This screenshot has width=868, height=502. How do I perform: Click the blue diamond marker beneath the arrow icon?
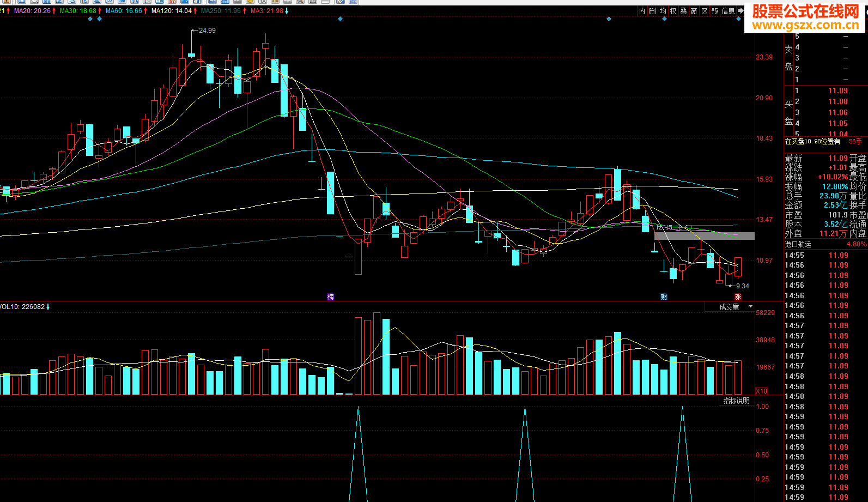[739, 19]
